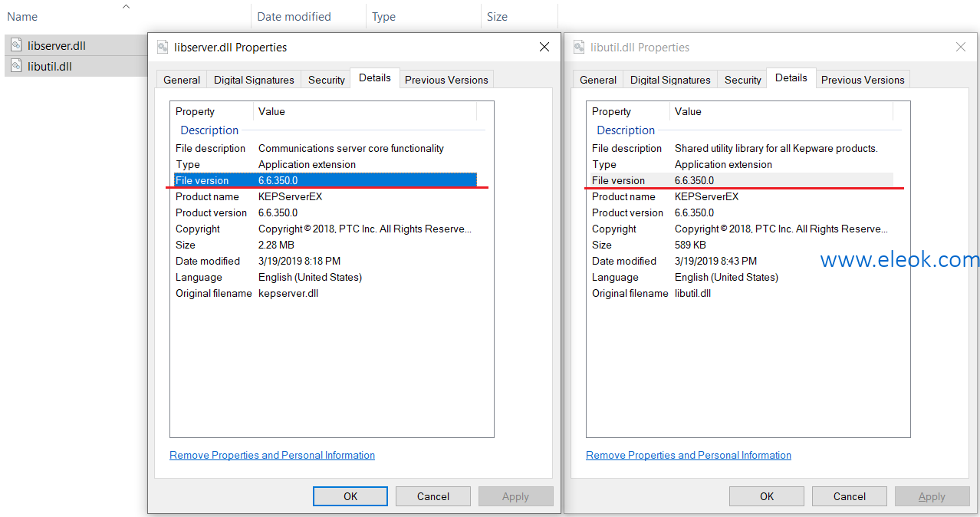Select the '3/19/2019 8:43 PM' date modified value
Screen dimensions: 980x517
(x=715, y=261)
